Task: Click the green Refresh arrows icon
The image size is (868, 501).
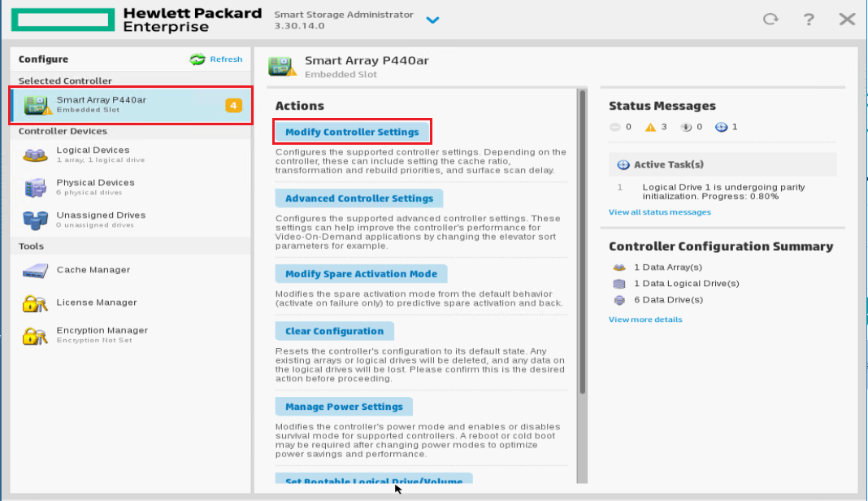Action: click(x=197, y=59)
